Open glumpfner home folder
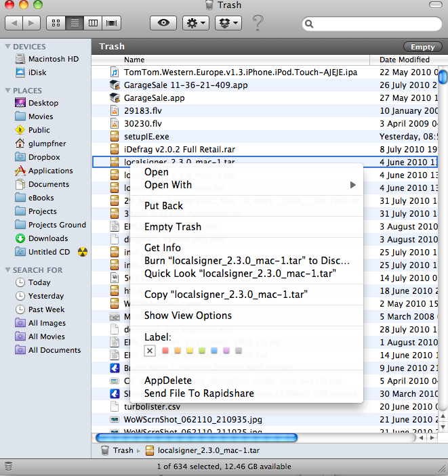Viewport: 448px width, 476px height. click(41, 144)
